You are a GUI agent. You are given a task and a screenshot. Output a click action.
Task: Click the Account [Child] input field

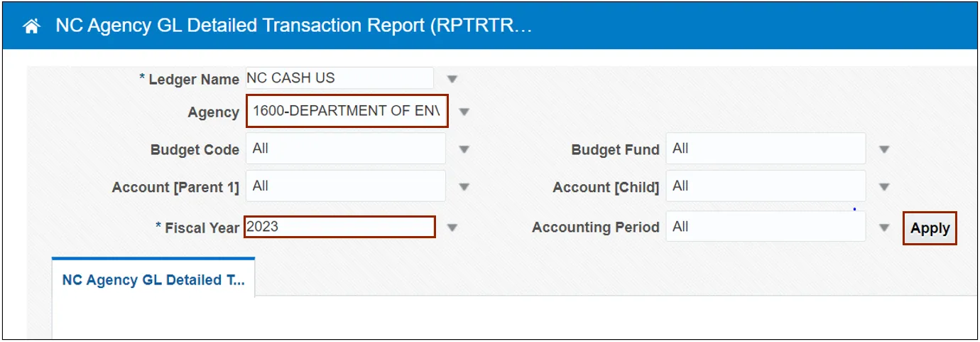coord(766,186)
